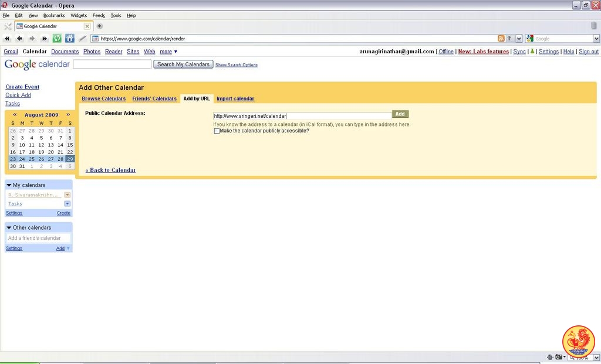Collapse the My calendars section
Image resolution: width=601 pixels, height=364 pixels.
point(9,185)
